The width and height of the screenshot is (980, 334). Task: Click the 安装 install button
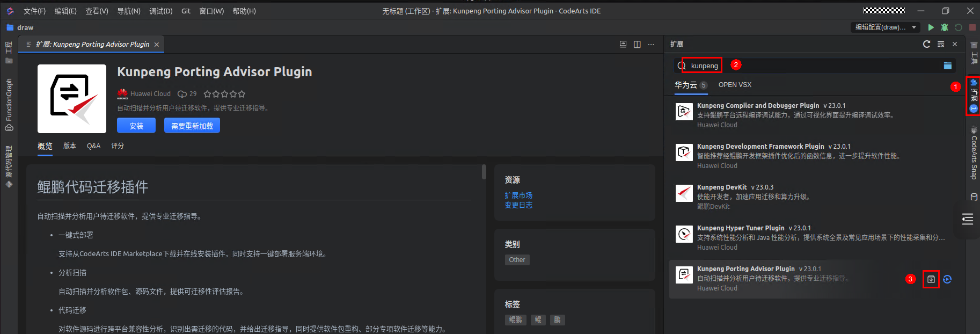tap(136, 125)
